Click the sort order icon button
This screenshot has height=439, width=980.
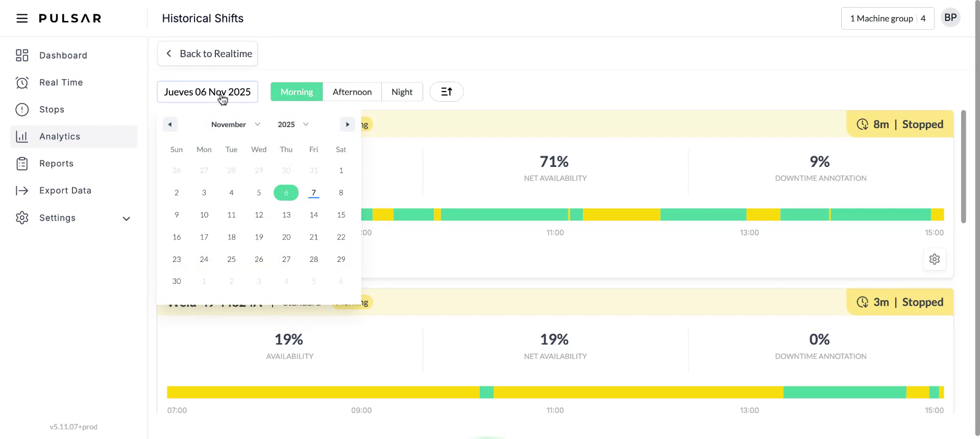click(x=446, y=92)
